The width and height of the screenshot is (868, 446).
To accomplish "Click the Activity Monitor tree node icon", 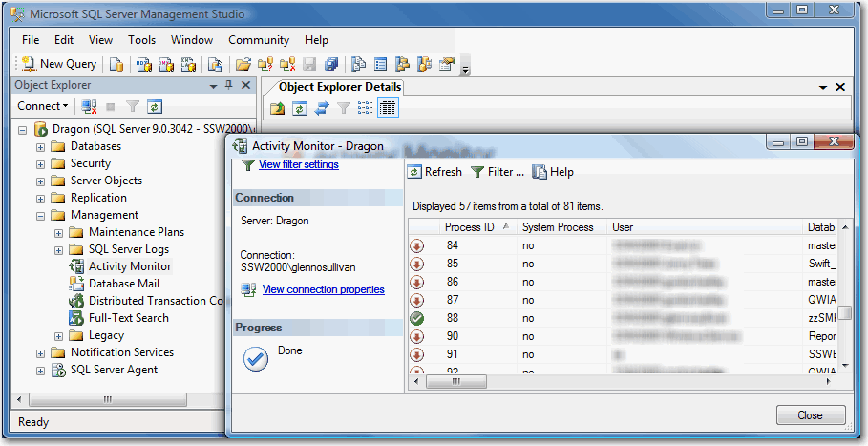I will tap(77, 266).
